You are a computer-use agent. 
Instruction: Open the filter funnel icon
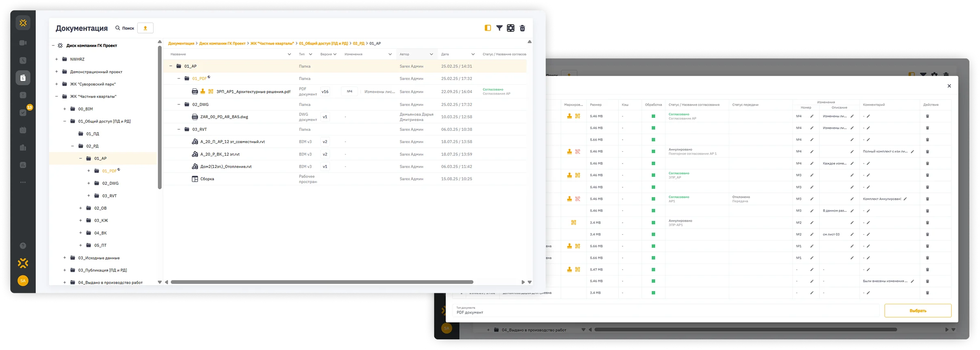click(x=499, y=28)
